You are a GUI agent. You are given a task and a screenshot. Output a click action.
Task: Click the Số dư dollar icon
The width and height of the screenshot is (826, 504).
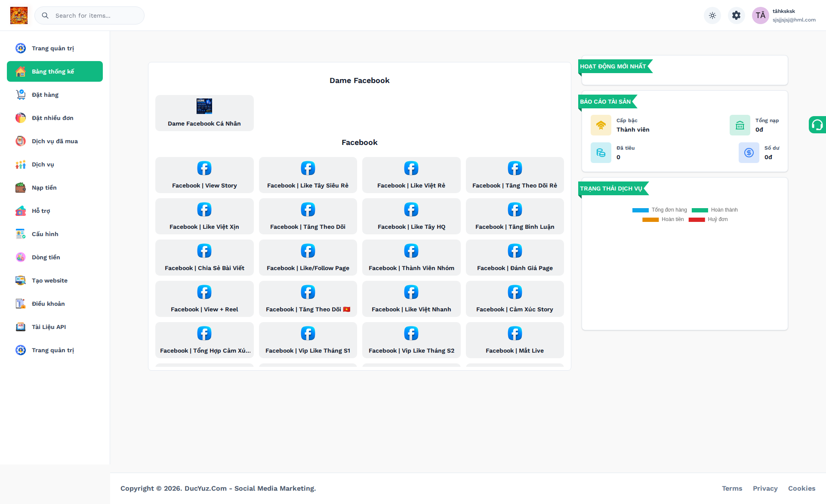[749, 153]
